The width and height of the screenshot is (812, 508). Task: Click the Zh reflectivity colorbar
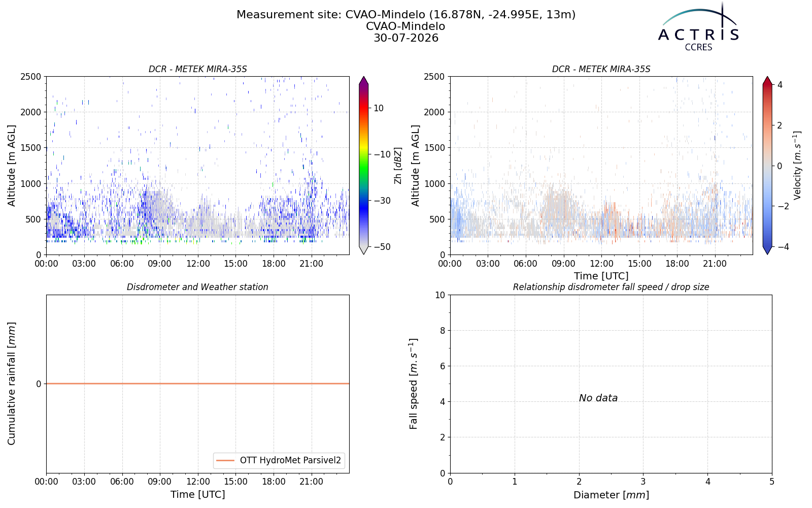(x=363, y=165)
